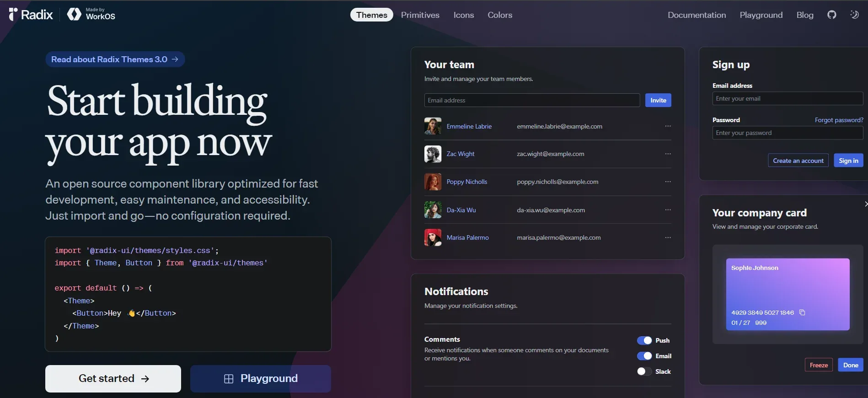
Task: Open the Radix logo home link
Action: pyautogui.click(x=31, y=15)
